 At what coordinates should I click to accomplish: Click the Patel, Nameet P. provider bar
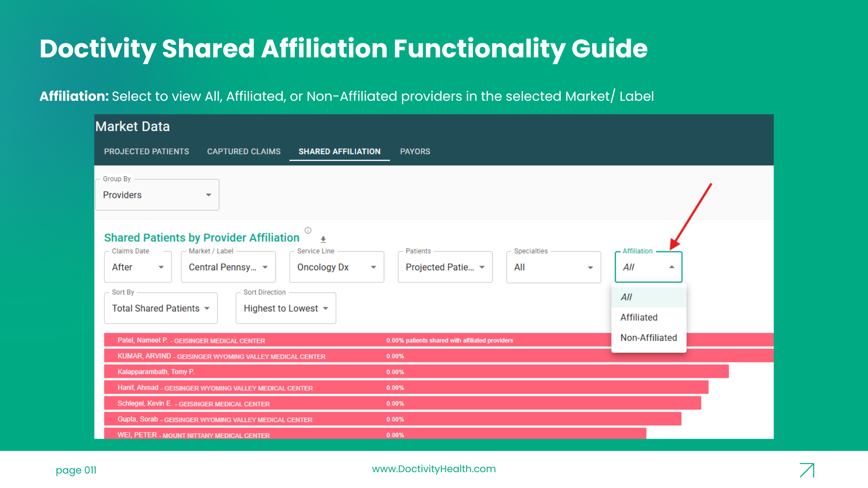pyautogui.click(x=439, y=340)
